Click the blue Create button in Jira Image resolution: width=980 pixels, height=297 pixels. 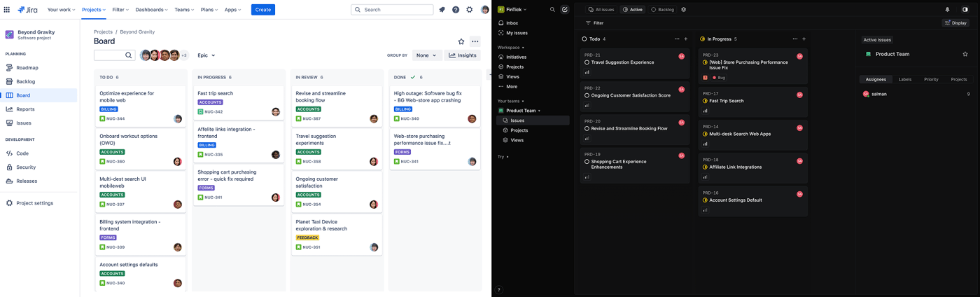coord(263,10)
